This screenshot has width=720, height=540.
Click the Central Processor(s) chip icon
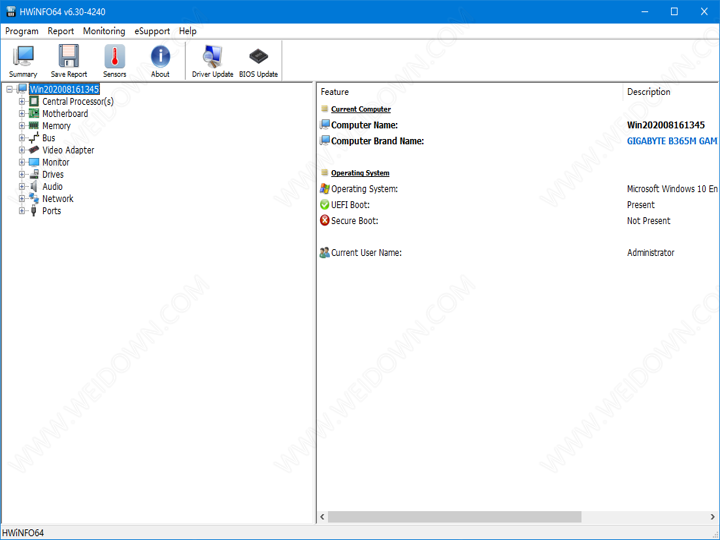click(34, 101)
